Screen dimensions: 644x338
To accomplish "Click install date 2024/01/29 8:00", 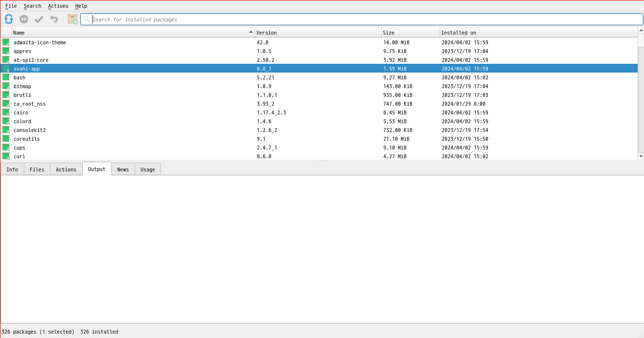I will (464, 104).
